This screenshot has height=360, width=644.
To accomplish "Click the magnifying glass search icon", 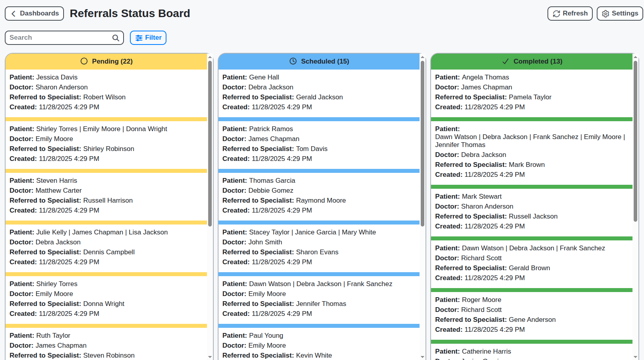I will click(115, 38).
